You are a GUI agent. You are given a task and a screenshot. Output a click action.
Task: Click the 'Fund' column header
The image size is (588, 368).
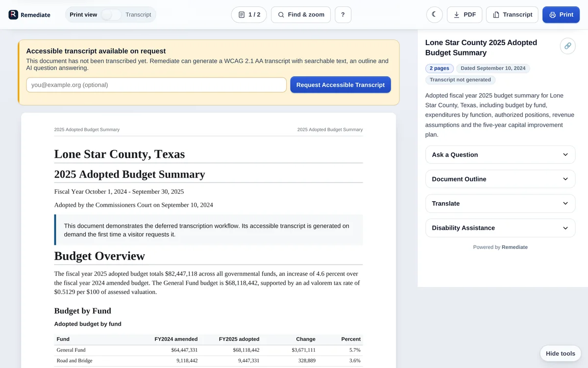pyautogui.click(x=63, y=339)
